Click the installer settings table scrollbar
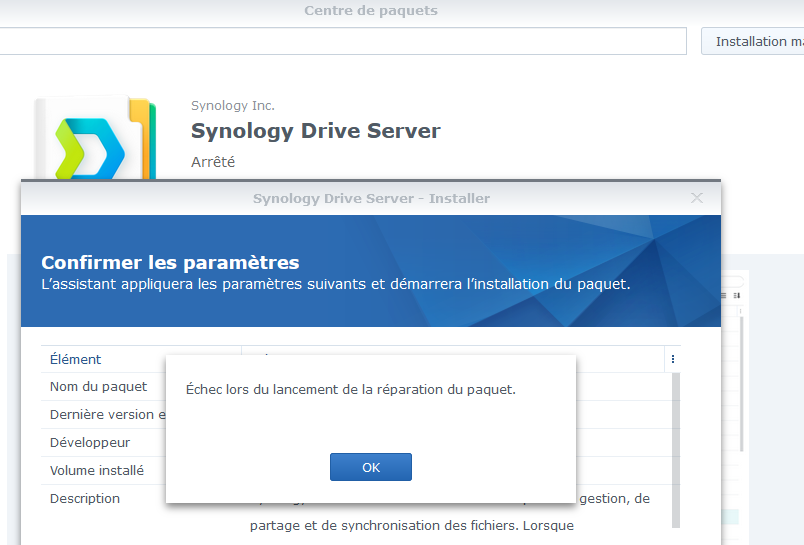Viewport: 804px width, 545px height. (x=676, y=450)
